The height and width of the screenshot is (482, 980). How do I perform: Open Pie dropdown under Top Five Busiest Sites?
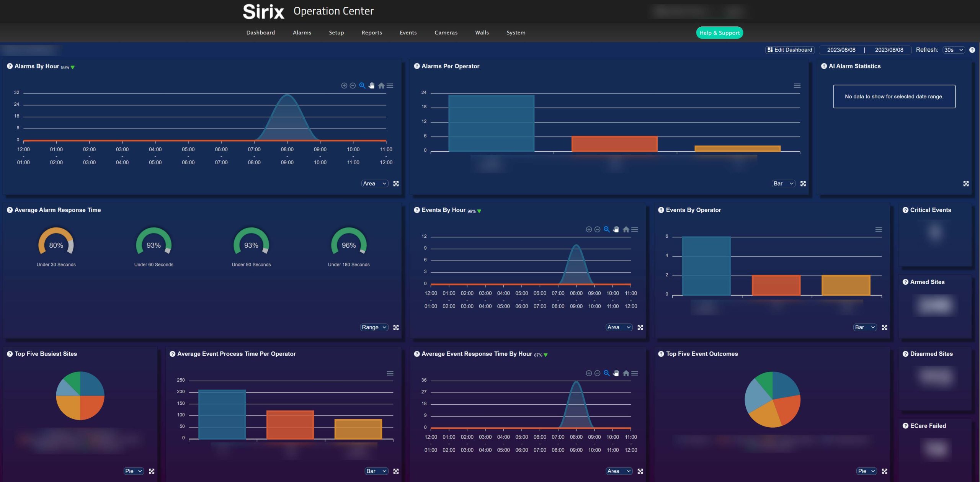point(133,471)
